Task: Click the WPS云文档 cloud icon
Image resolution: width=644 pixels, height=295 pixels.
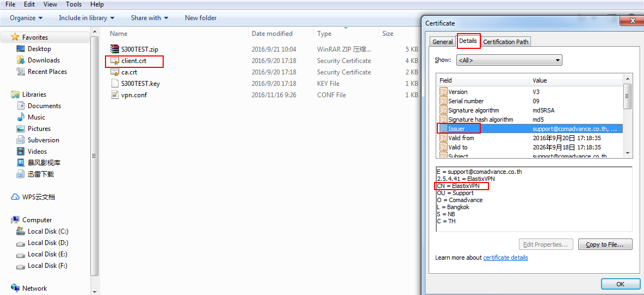Action: tap(15, 197)
